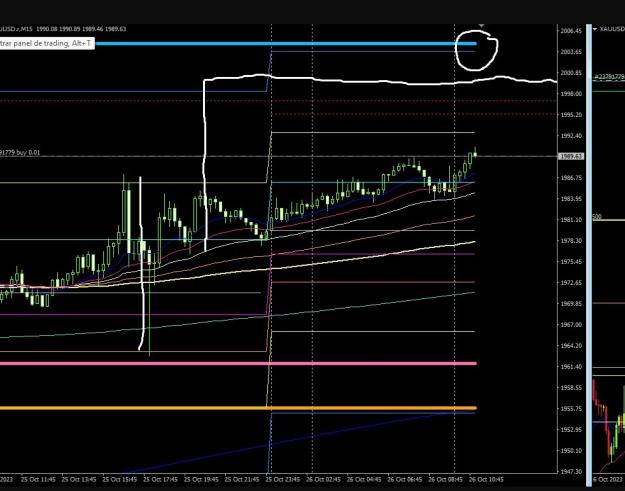Screen dimensions: 625x491
Task: Click price axis value 1950.10
Action: coord(571,451)
